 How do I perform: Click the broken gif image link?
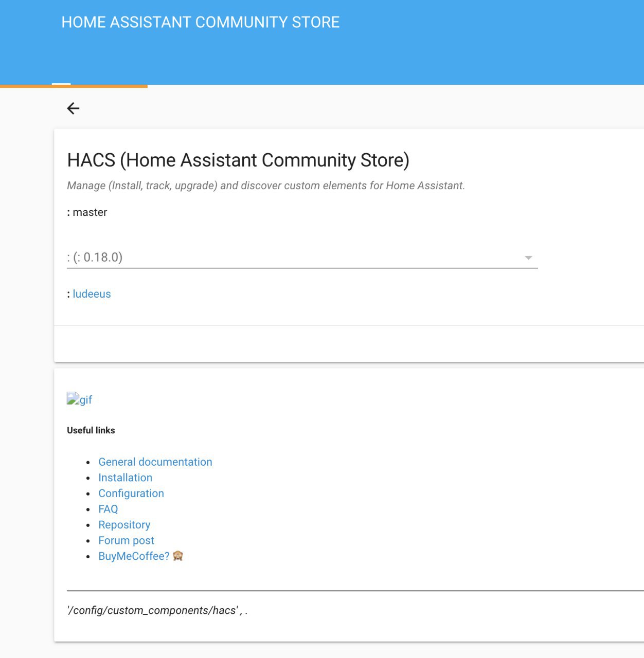79,399
